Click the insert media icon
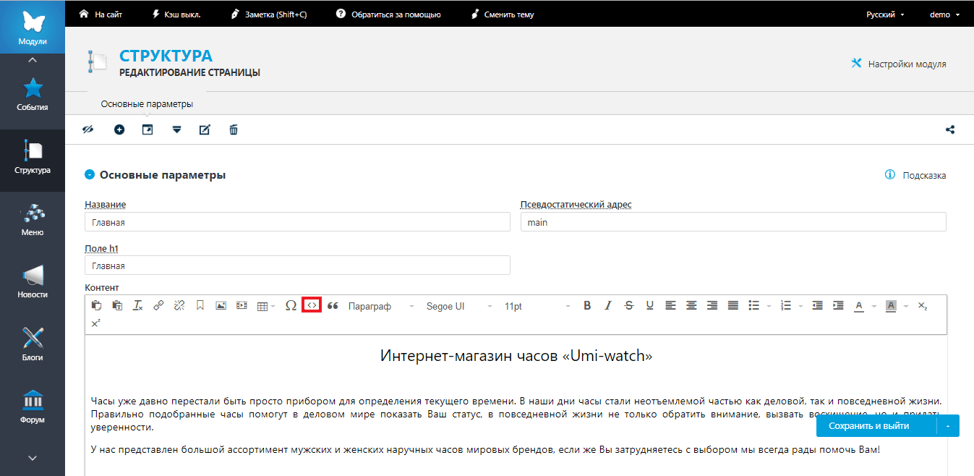 242,306
